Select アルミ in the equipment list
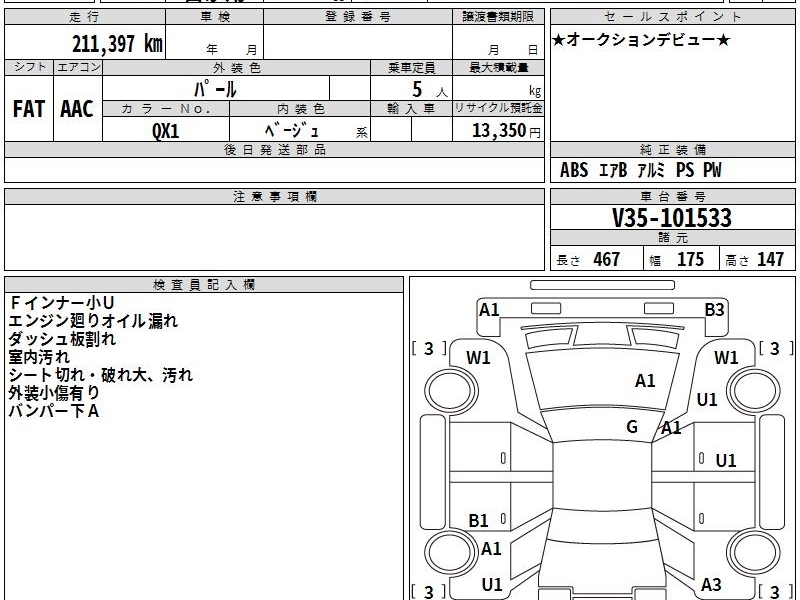Screen dimensions: 800x600 coord(652,170)
